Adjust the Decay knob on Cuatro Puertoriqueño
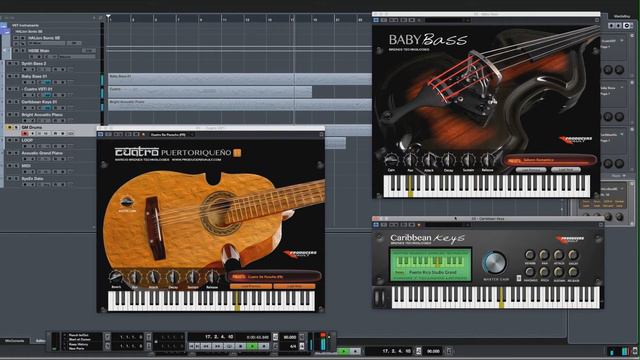This screenshot has width=640, height=360. click(x=173, y=277)
